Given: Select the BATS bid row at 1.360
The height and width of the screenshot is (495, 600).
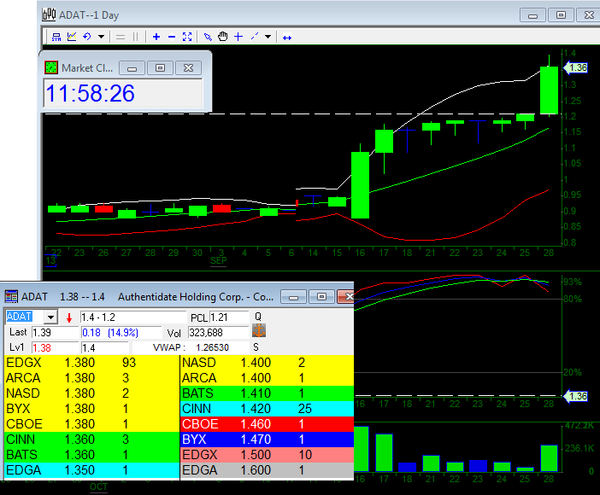Looking at the screenshot, I should tap(91, 454).
